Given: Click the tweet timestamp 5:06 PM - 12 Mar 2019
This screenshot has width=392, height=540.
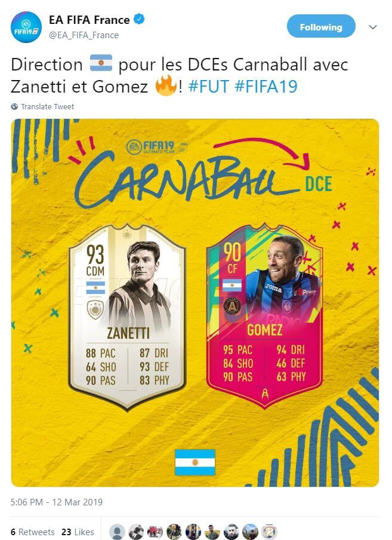Looking at the screenshot, I should [57, 502].
